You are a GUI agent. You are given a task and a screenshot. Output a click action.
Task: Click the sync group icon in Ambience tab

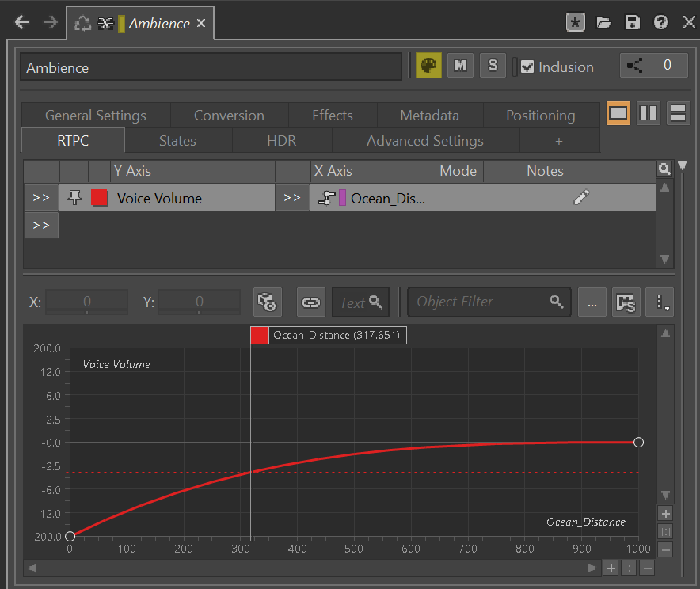coord(82,23)
